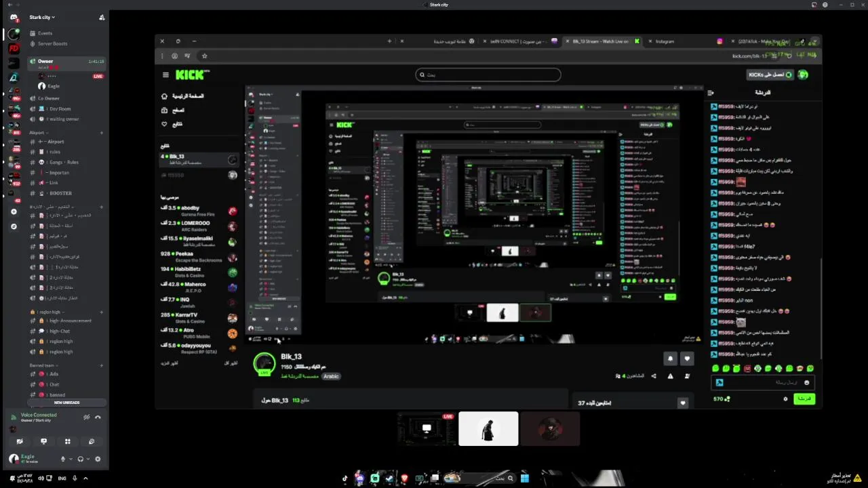This screenshot has height=488, width=868.
Task: Select the dark red participant tile
Action: tap(550, 428)
